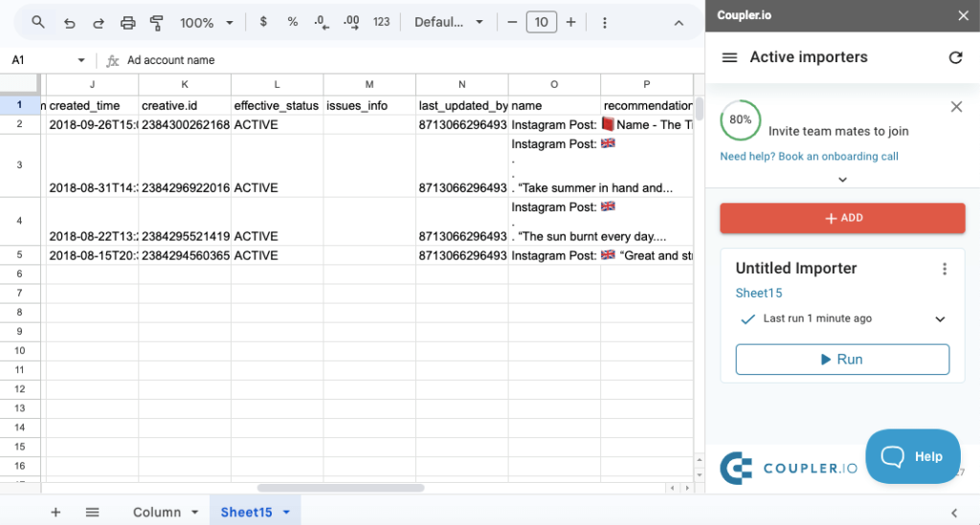Viewport: 980px width, 525px height.
Task: Click the horizontal scrollbar thumb
Action: pyautogui.click(x=341, y=488)
